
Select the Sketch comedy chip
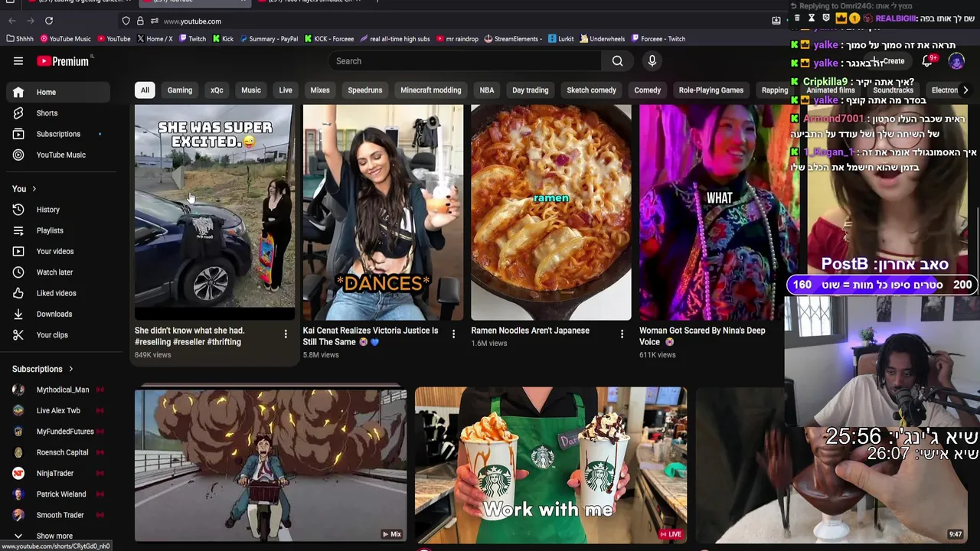coord(591,90)
